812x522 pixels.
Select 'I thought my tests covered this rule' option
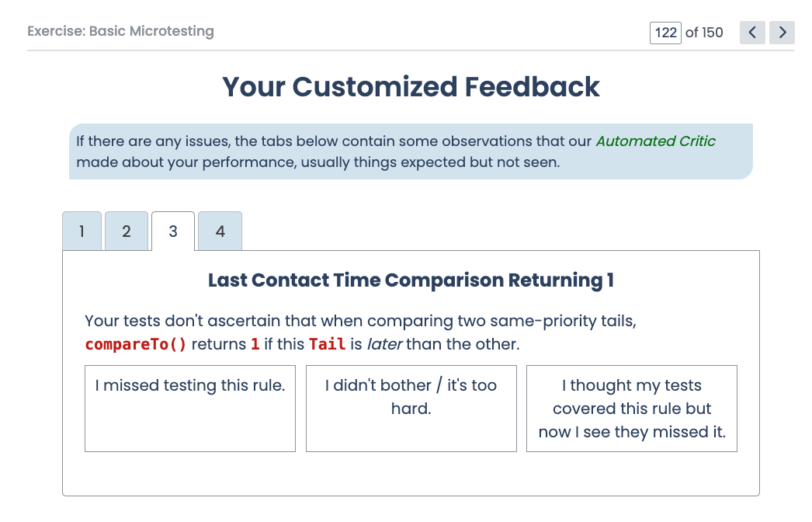coord(632,409)
